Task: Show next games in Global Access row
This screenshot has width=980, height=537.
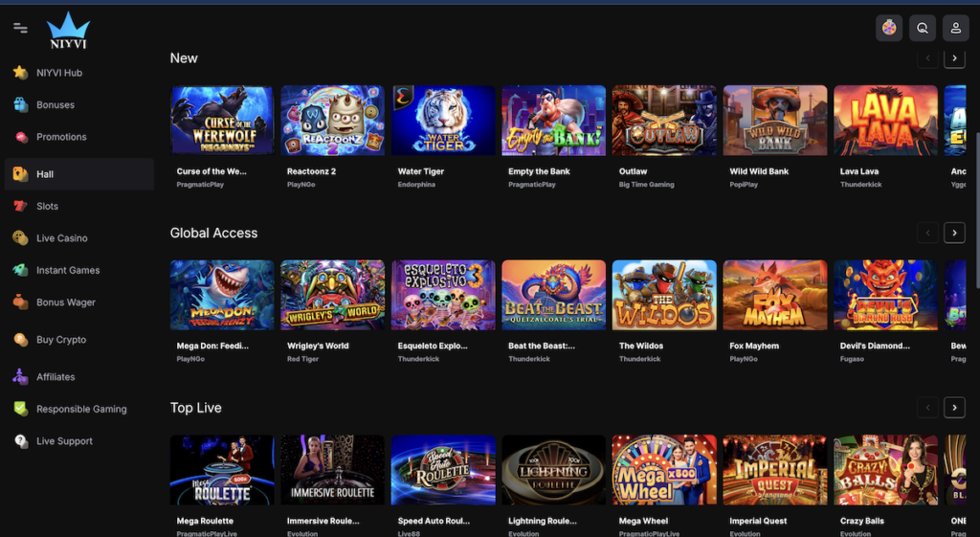Action: tap(954, 233)
